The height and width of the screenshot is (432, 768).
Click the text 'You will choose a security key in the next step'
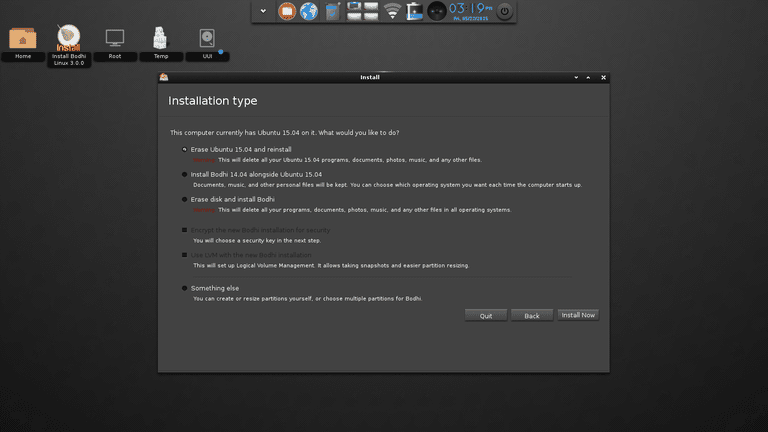(x=257, y=240)
